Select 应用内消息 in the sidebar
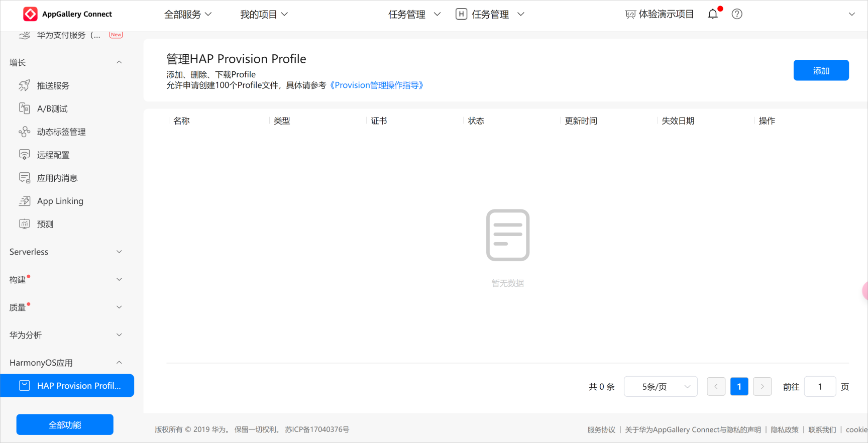 point(57,178)
